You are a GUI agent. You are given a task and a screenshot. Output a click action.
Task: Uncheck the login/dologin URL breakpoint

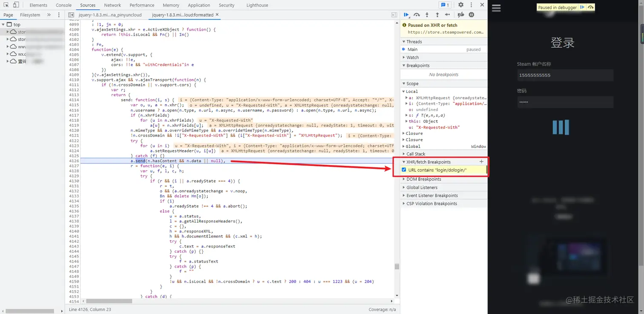(404, 170)
